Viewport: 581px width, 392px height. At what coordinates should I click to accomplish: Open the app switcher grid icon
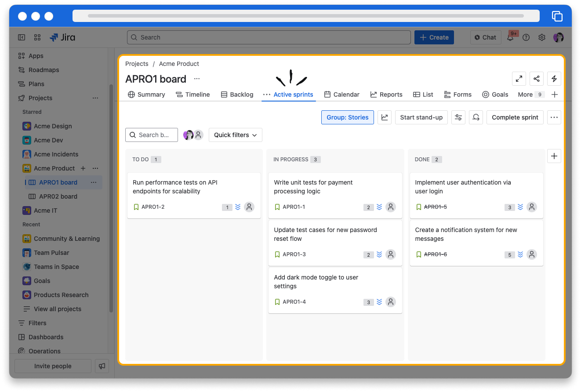click(x=37, y=37)
